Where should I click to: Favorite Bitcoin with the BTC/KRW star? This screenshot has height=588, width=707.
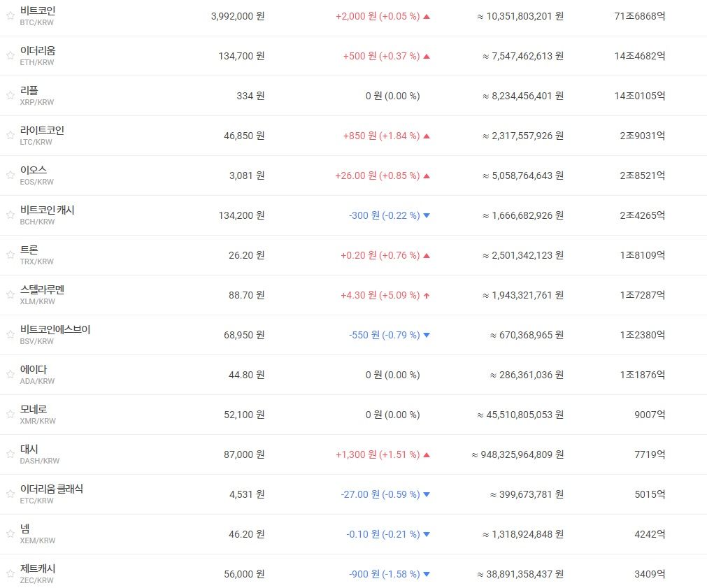click(x=10, y=16)
